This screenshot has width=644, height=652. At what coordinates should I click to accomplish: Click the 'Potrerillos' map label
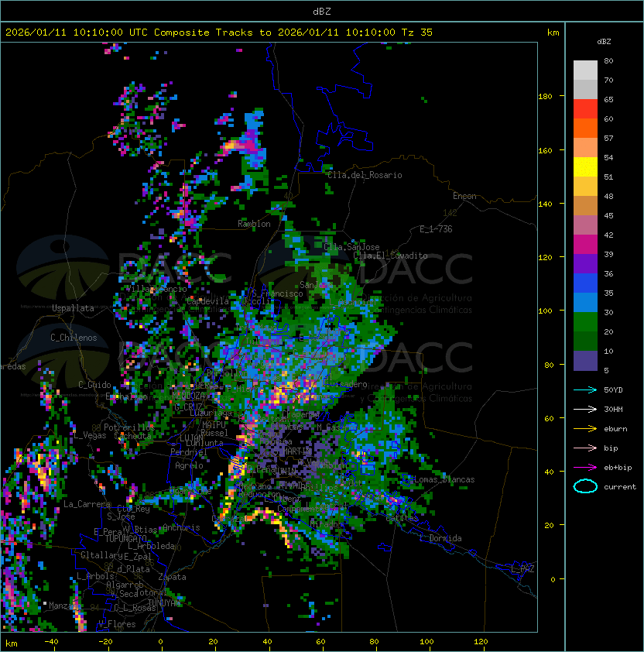(x=129, y=427)
